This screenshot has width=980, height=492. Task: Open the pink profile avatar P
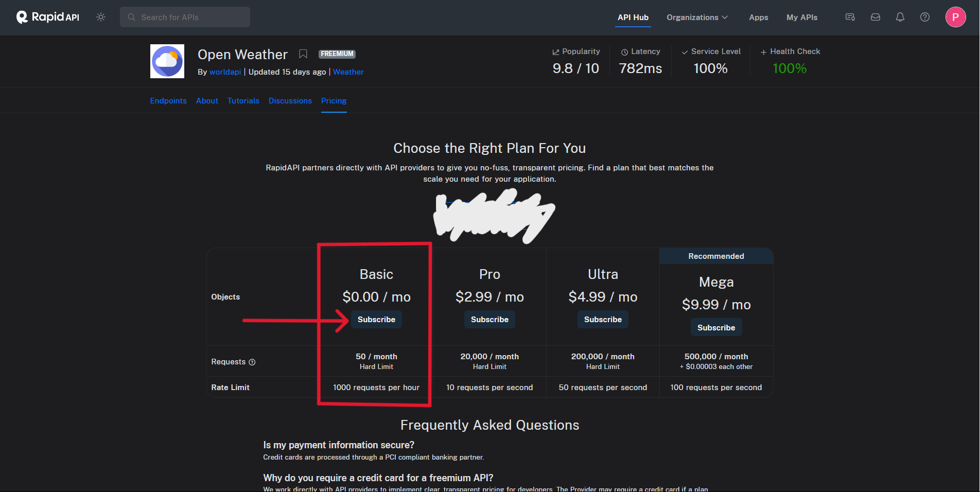click(x=955, y=17)
